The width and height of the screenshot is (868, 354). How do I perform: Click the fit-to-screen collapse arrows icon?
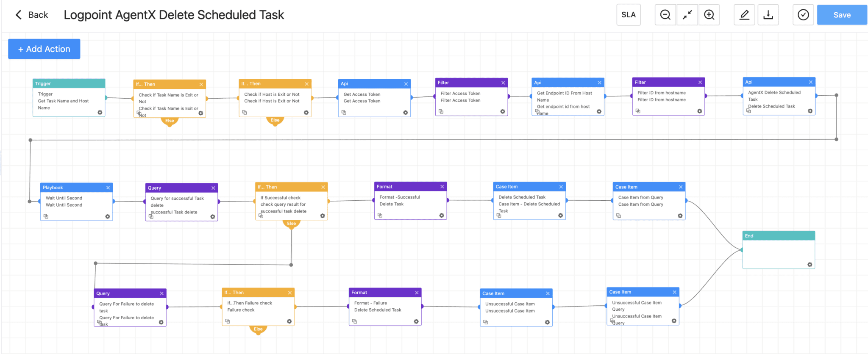pos(687,15)
